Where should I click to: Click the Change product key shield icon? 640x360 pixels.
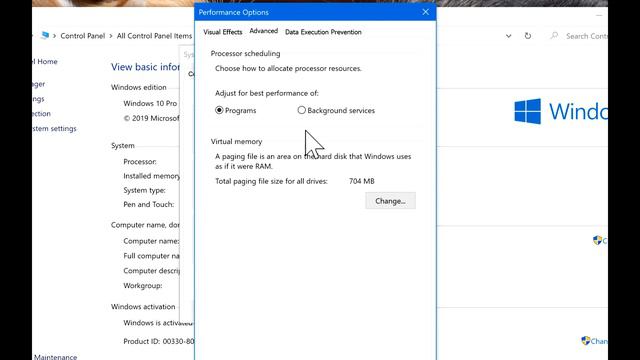pos(586,340)
